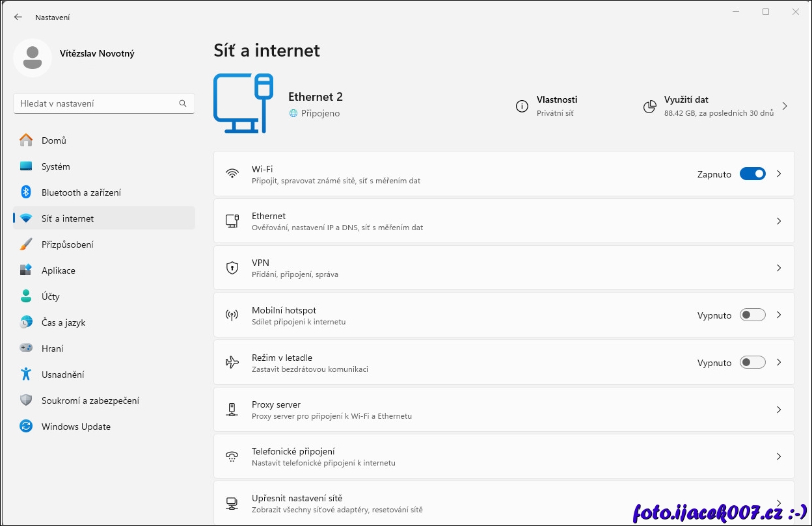
Task: Click the Využití dat chart icon
Action: (649, 107)
